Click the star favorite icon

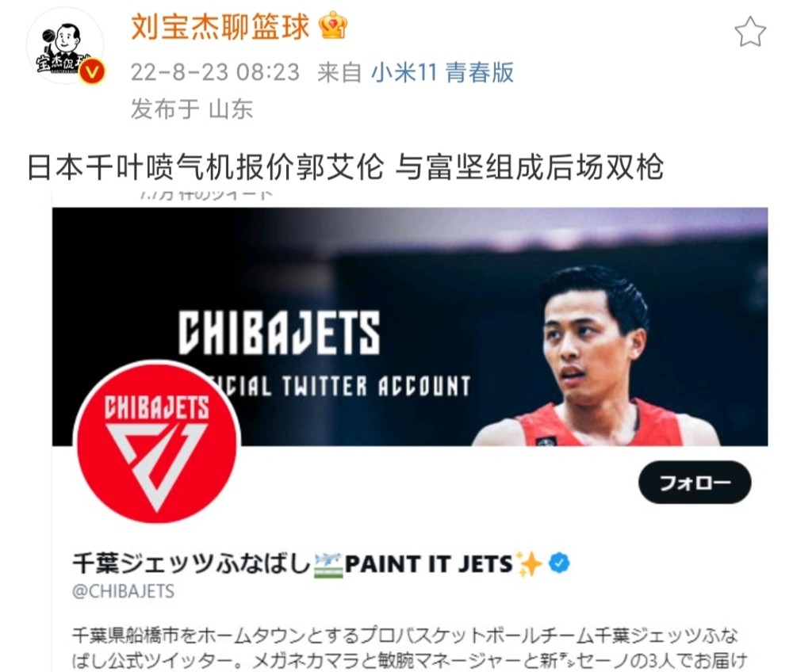[x=750, y=32]
